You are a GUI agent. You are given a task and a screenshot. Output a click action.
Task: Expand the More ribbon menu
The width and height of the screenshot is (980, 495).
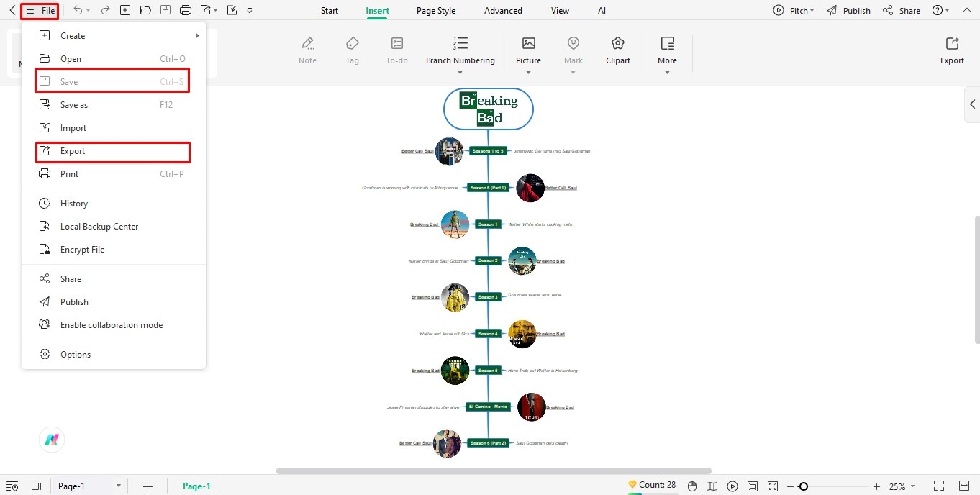coord(667,55)
